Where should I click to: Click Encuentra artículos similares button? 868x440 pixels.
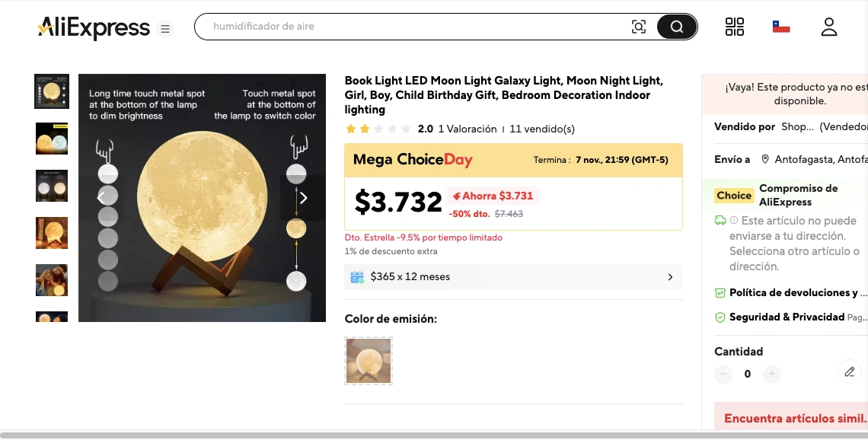tap(793, 419)
